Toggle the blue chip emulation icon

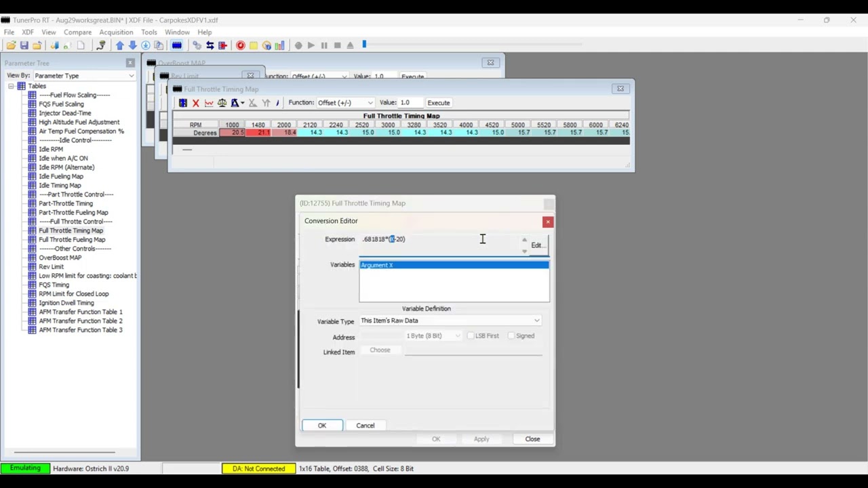(x=177, y=45)
